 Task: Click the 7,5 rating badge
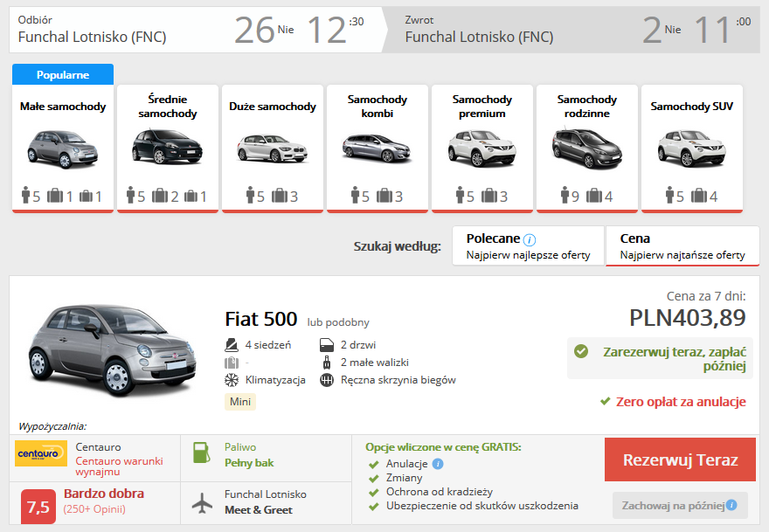pyautogui.click(x=38, y=507)
